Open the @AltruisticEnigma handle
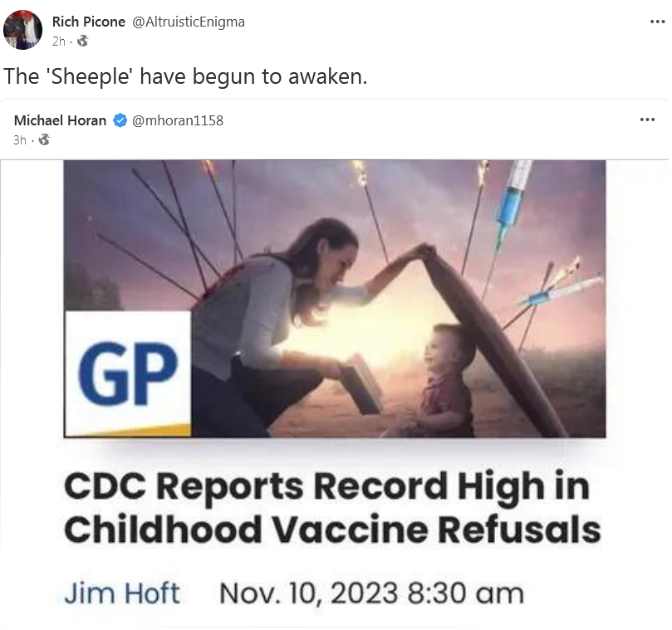 point(189,22)
